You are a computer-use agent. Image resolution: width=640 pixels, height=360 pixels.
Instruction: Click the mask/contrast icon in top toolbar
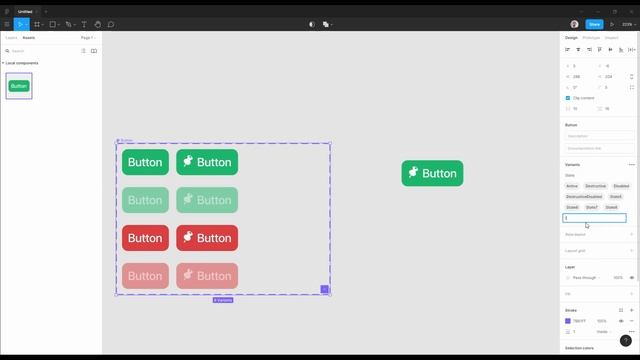[312, 24]
